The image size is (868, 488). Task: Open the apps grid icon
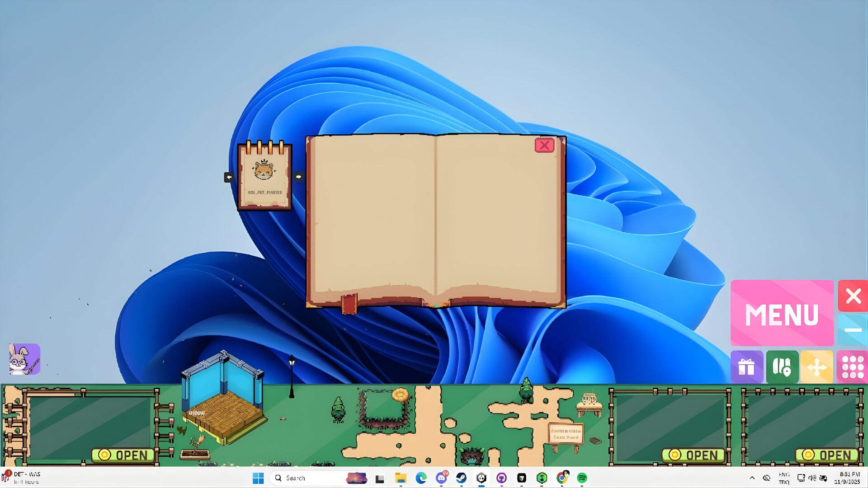pyautogui.click(x=853, y=367)
